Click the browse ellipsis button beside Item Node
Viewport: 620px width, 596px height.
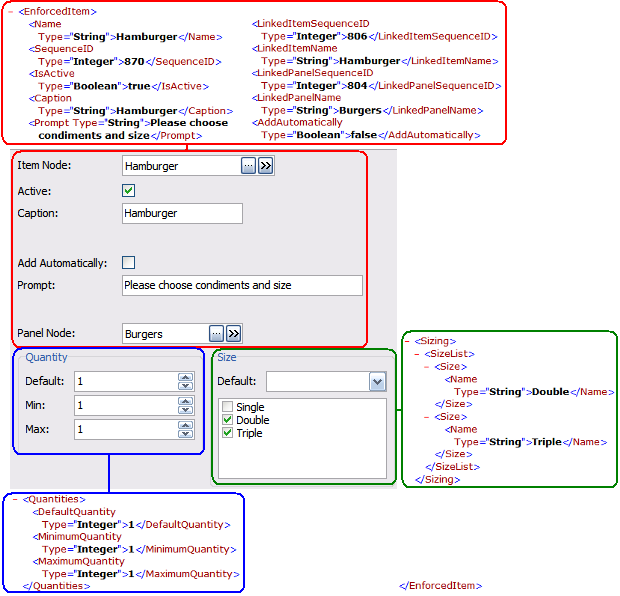[248, 166]
